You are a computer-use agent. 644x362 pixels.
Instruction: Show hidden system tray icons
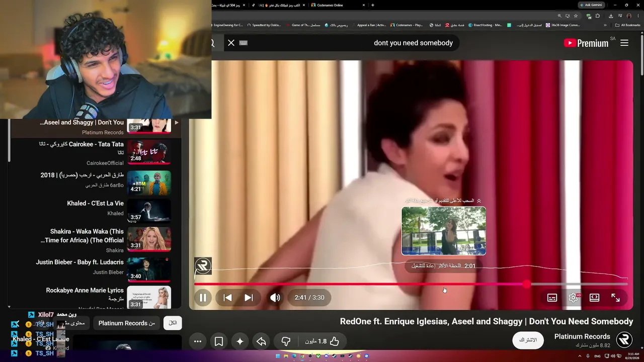coord(580,356)
